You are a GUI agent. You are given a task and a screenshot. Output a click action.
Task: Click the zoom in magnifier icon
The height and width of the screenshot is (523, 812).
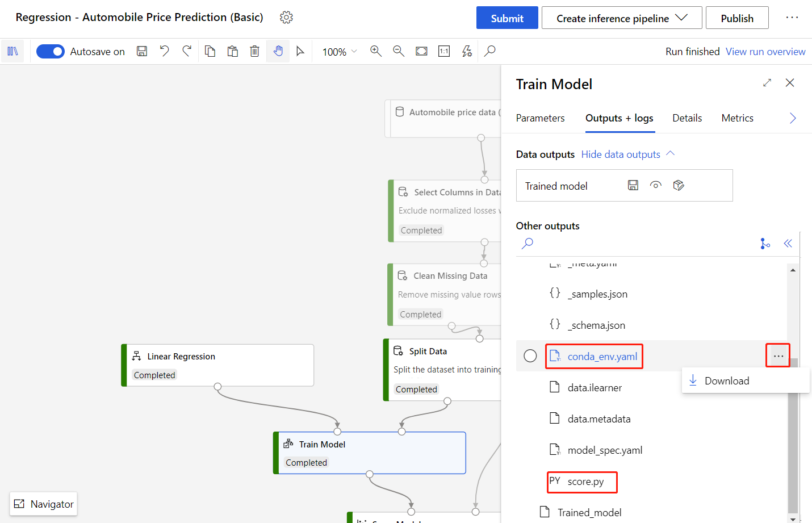tap(376, 51)
